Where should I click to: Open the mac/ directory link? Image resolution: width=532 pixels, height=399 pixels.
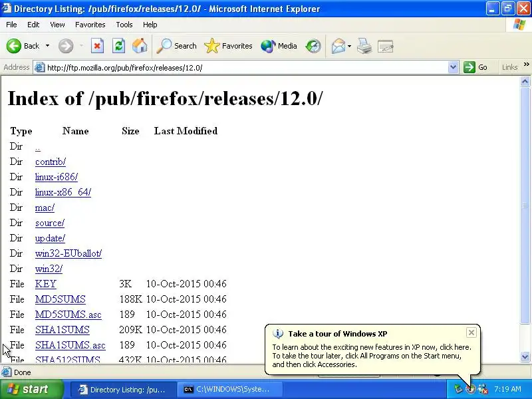45,207
